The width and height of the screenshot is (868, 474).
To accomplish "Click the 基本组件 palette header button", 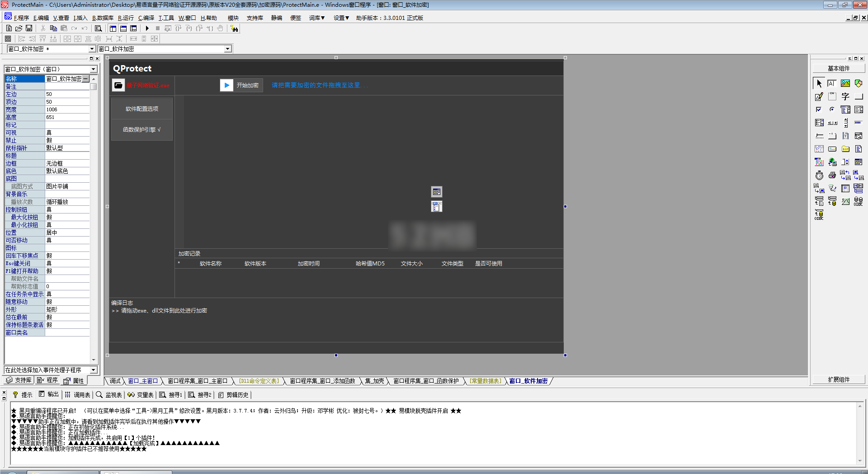I will [839, 68].
